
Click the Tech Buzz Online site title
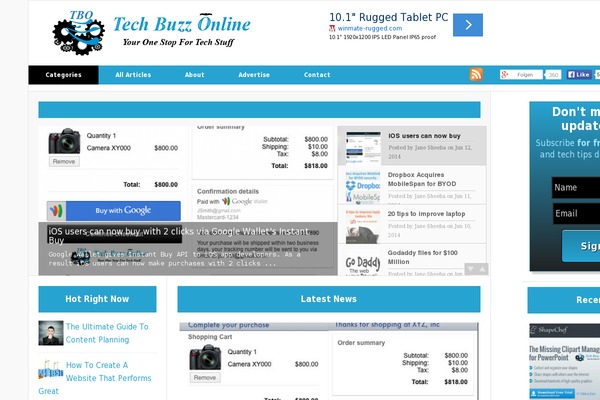point(182,24)
